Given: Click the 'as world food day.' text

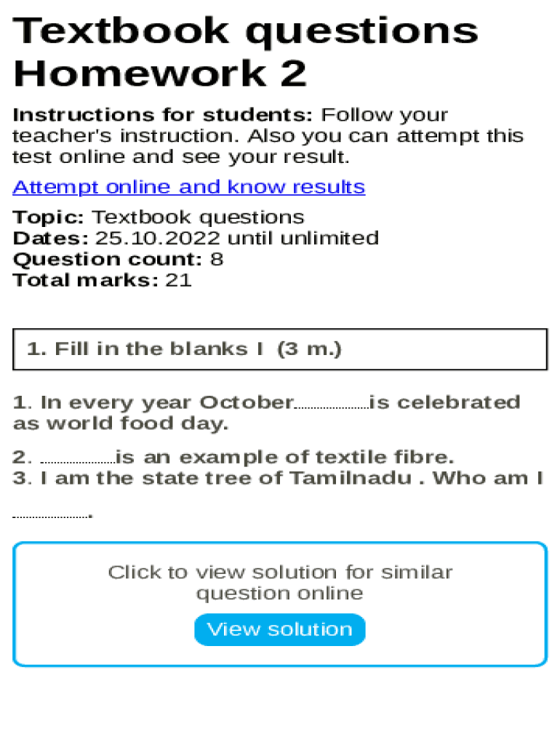Looking at the screenshot, I should click(x=121, y=423).
